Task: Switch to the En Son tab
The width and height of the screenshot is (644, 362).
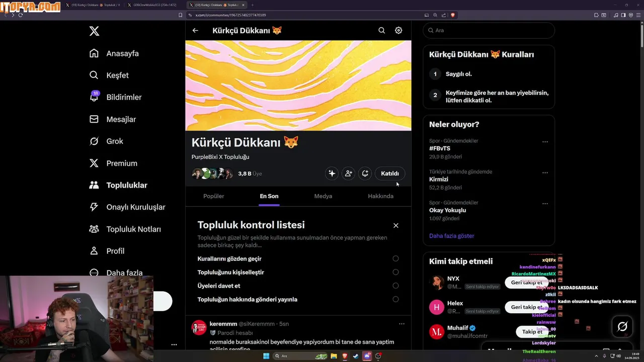Action: (x=269, y=196)
